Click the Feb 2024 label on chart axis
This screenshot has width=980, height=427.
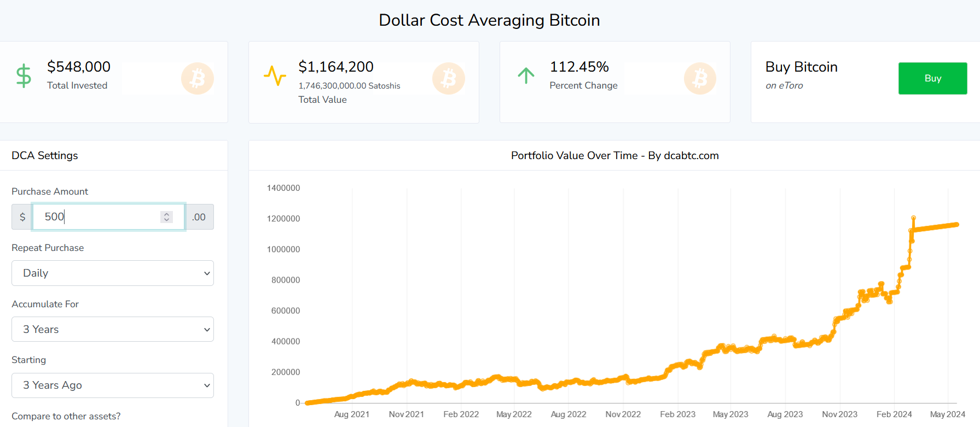coord(894,414)
